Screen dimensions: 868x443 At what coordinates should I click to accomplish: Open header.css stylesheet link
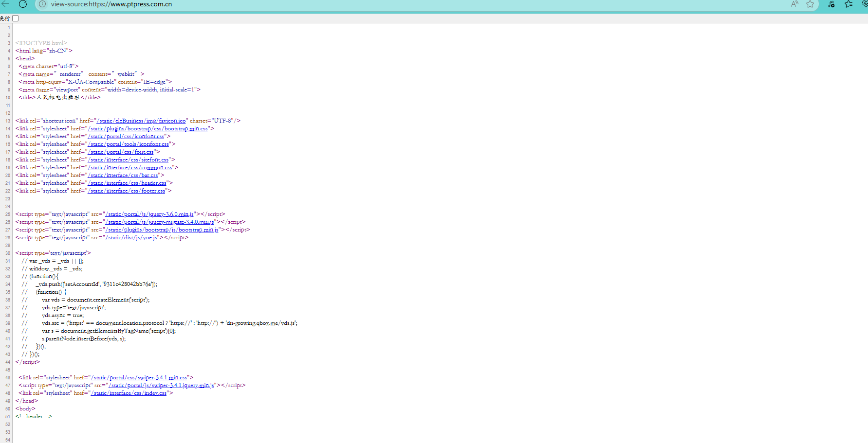pyautogui.click(x=127, y=183)
